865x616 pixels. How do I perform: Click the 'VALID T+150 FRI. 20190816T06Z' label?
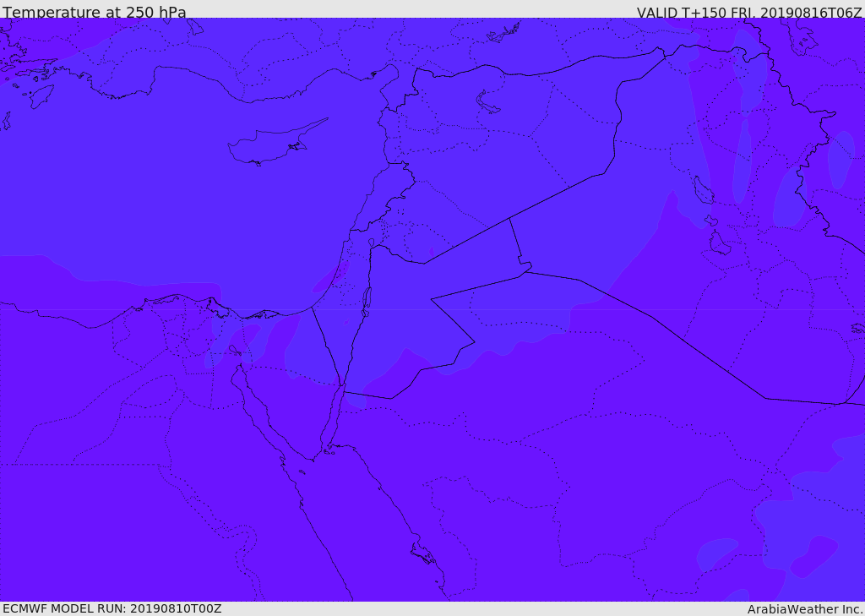[749, 12]
